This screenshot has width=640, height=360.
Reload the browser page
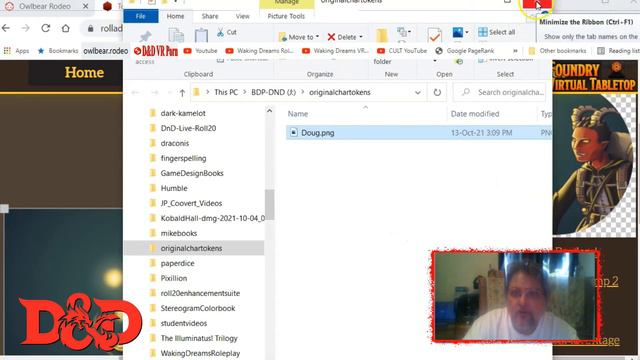[x=45, y=28]
